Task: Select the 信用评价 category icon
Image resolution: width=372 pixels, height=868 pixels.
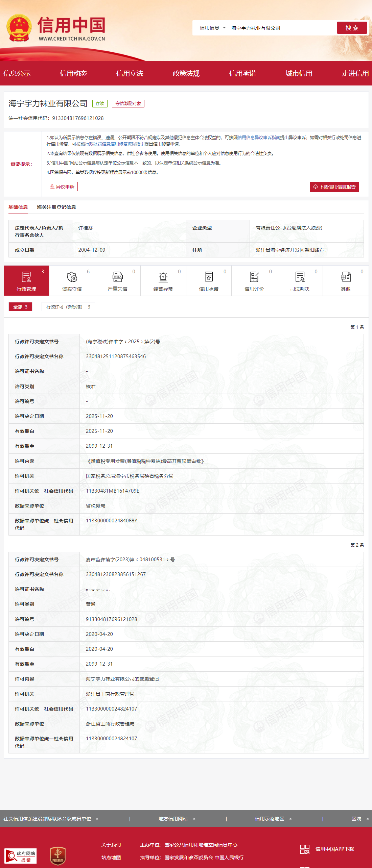Action: point(254,281)
